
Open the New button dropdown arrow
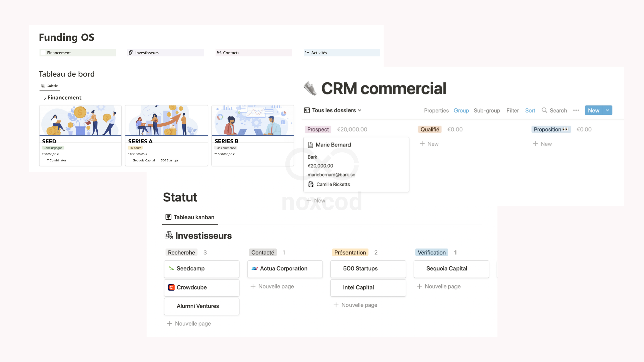point(607,110)
